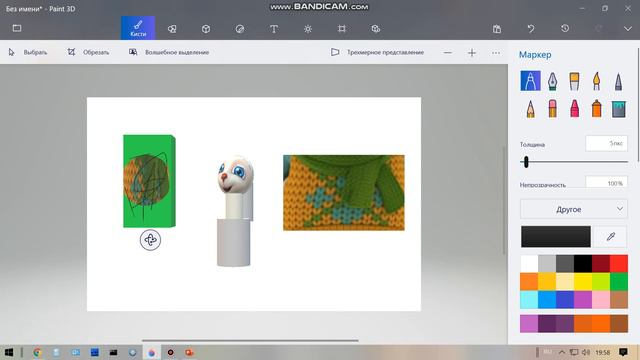Choose the Выбрать select tool

coord(28,52)
